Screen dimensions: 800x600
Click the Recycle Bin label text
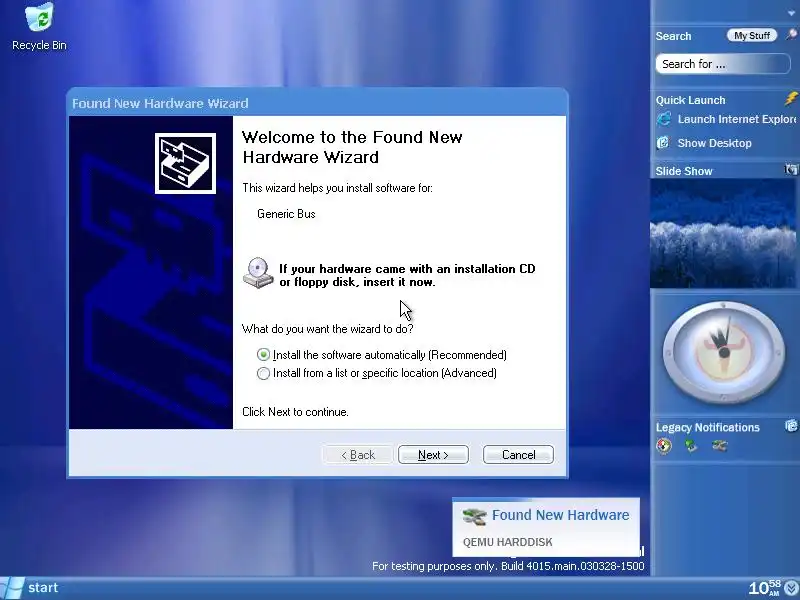click(x=39, y=45)
